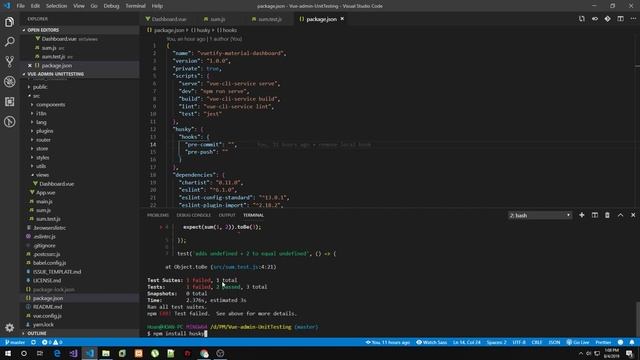
Task: Change the JSON language mode
Action: (554, 342)
